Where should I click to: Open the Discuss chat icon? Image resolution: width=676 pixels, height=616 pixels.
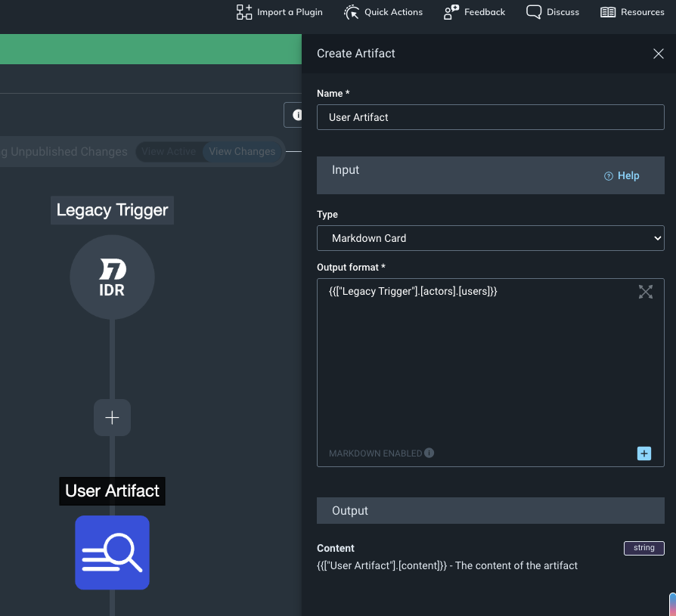pyautogui.click(x=534, y=12)
